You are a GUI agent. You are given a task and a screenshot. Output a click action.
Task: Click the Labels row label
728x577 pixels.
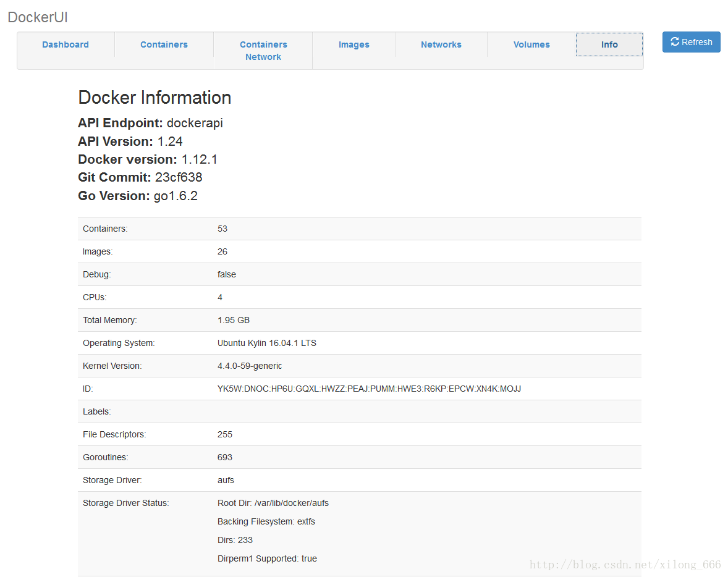click(96, 411)
